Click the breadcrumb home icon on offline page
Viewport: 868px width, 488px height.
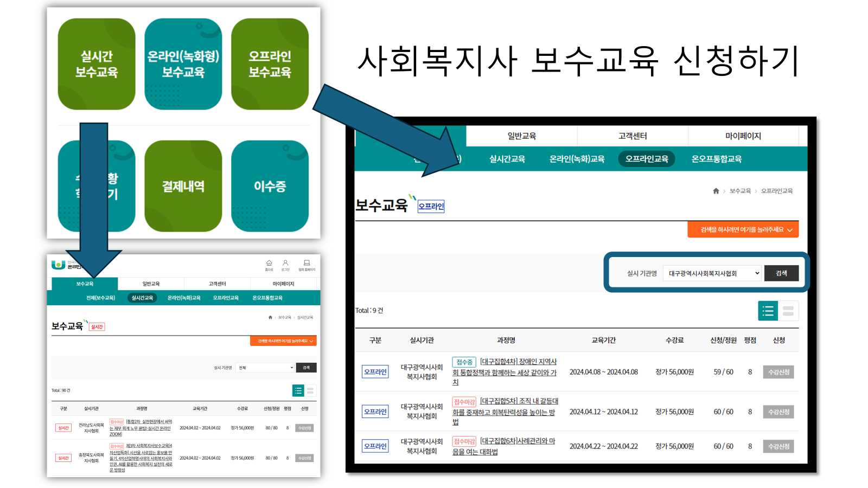pyautogui.click(x=715, y=191)
